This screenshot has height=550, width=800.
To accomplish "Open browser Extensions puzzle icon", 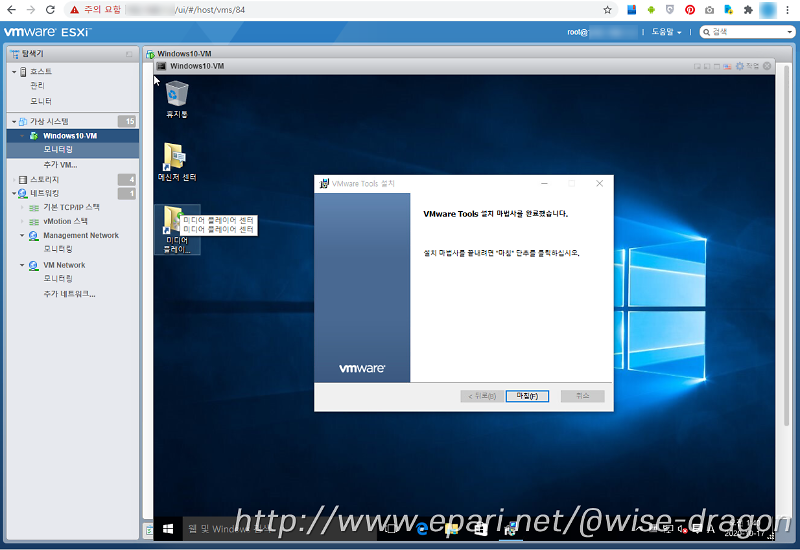I will [x=748, y=10].
